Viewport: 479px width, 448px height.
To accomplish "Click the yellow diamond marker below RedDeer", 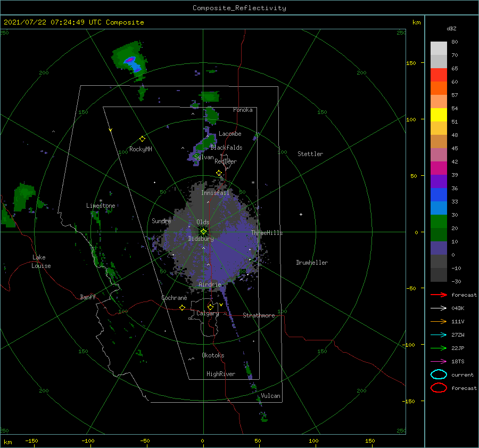I will click(219, 173).
